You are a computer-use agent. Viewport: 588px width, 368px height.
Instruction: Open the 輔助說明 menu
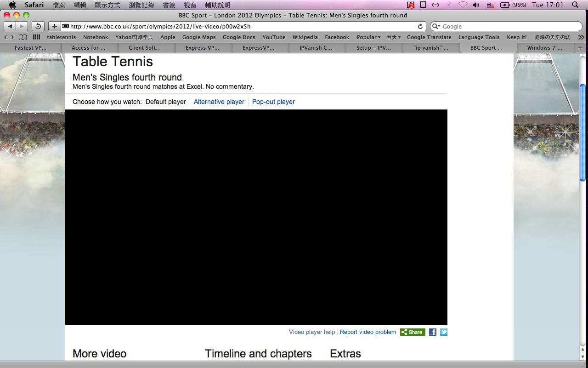coord(218,5)
